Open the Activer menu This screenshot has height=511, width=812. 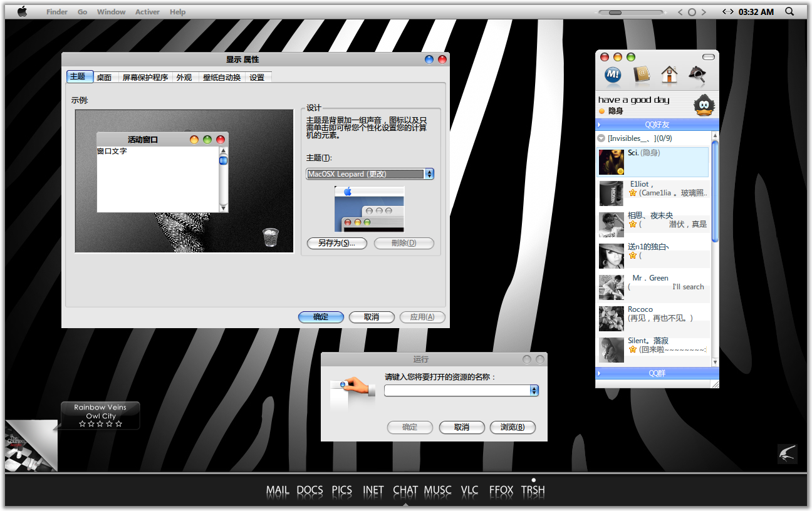point(147,12)
